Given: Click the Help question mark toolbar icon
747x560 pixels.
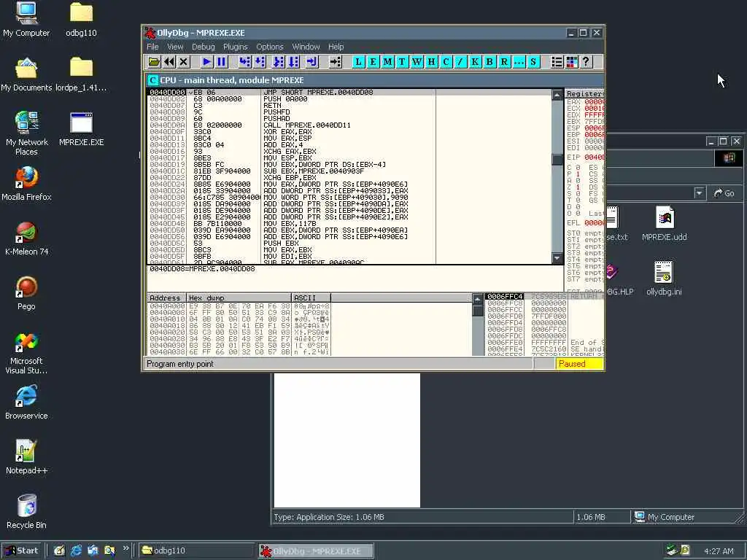Looking at the screenshot, I should coord(586,62).
